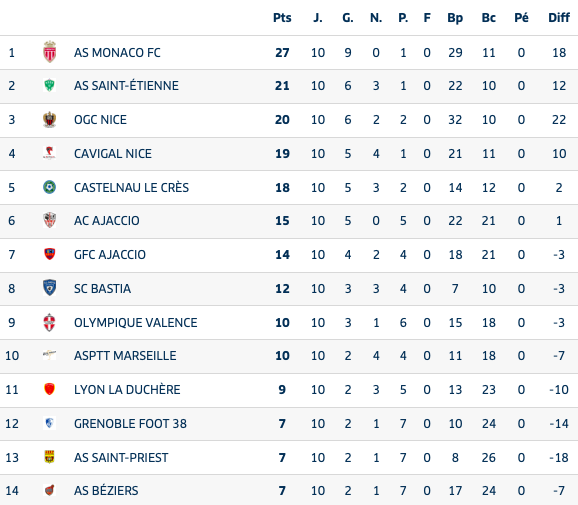This screenshot has height=505, width=578.
Task: Select the GRENOBLE FOOT 38 team name
Action: tap(130, 424)
